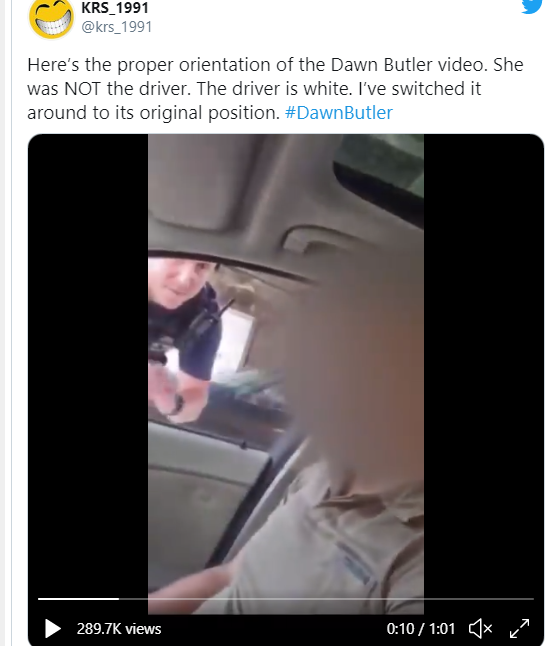Open Twitter via the blue bird logo
The image size is (549, 646).
pyautogui.click(x=532, y=5)
